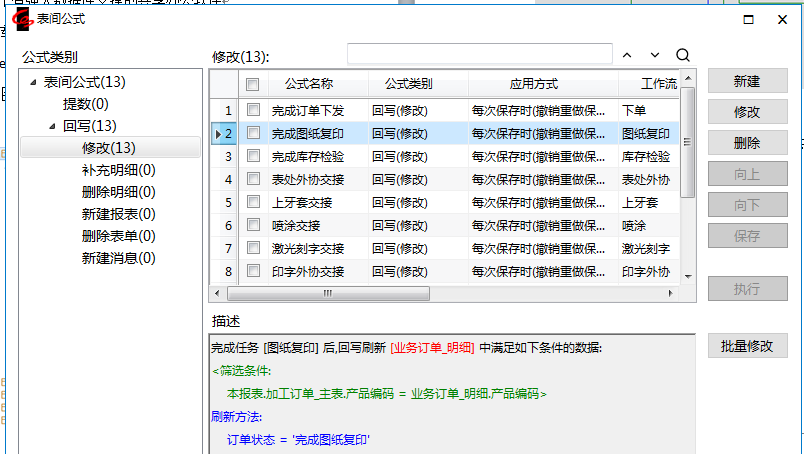The image size is (804, 454).
Task: Click the 公式名称 column header
Action: click(x=308, y=84)
